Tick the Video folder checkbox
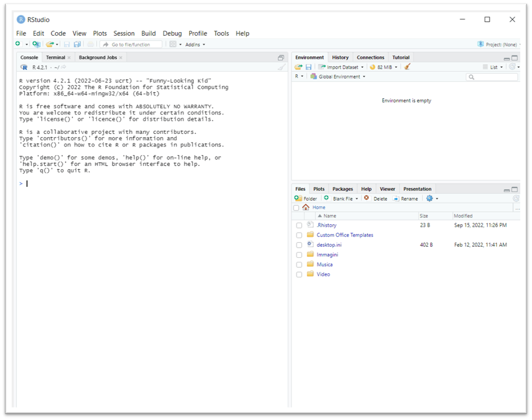This screenshot has width=532, height=420. tap(299, 274)
